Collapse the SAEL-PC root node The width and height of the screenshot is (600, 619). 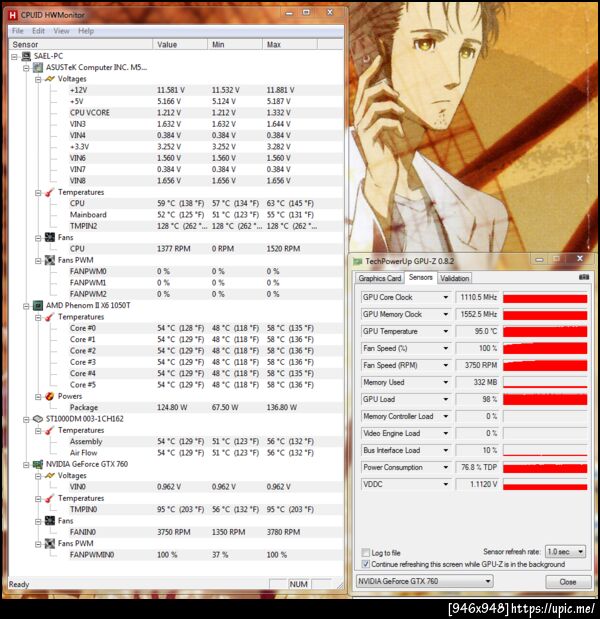pos(15,57)
